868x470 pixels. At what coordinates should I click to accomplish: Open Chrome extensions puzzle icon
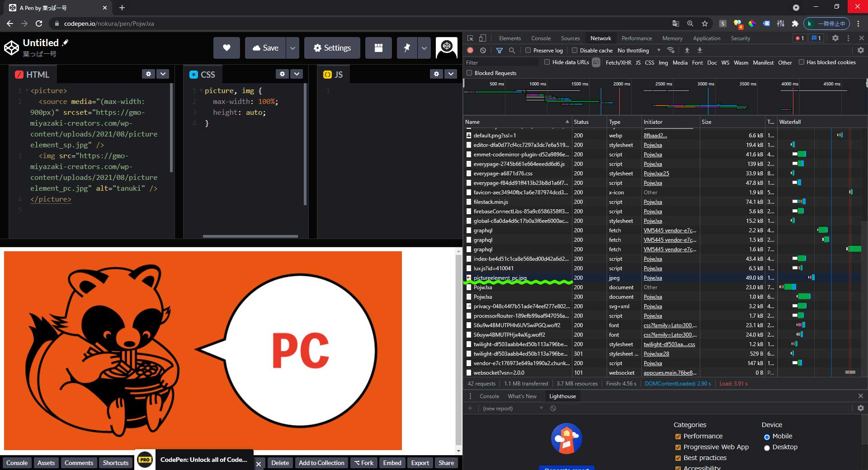[x=795, y=23]
